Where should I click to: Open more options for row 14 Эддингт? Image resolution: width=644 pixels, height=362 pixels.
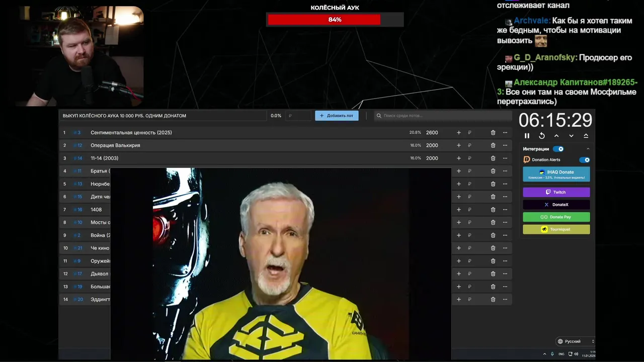[x=505, y=299]
